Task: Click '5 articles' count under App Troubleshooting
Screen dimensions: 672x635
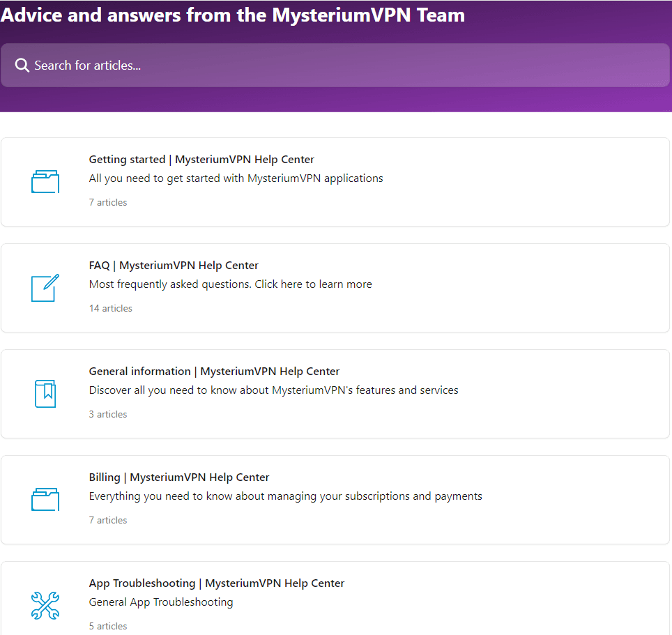Action: [x=108, y=626]
